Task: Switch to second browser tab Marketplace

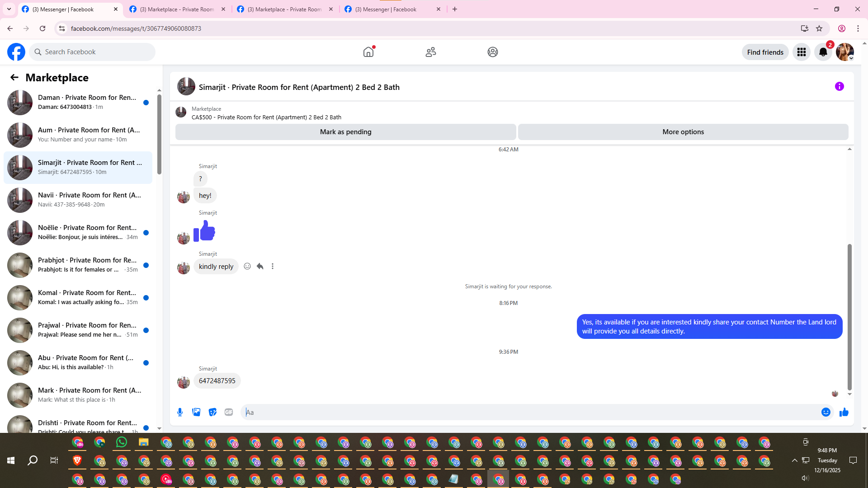Action: point(176,9)
